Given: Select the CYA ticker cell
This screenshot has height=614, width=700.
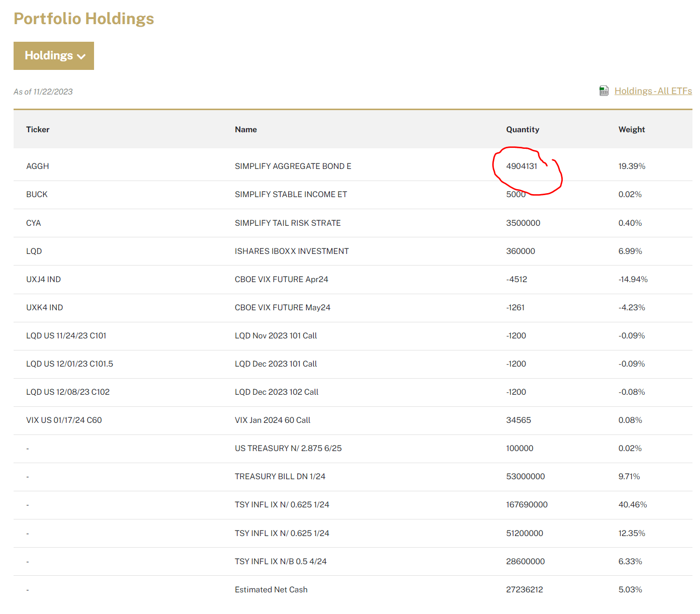Looking at the screenshot, I should click(x=34, y=223).
